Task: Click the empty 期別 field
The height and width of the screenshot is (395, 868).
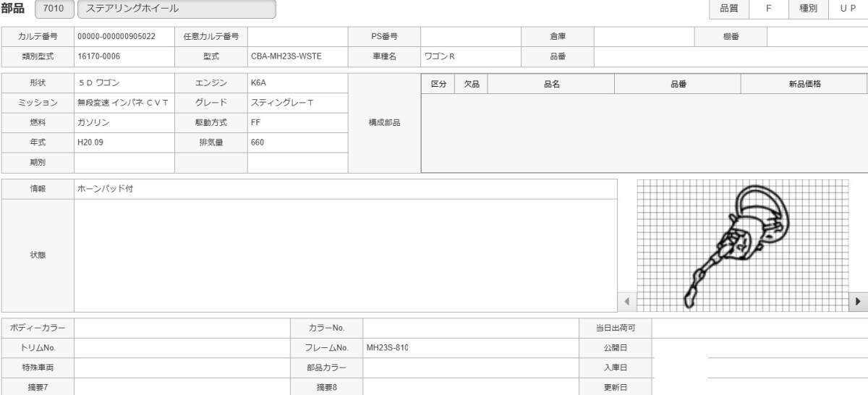Action: point(124,163)
